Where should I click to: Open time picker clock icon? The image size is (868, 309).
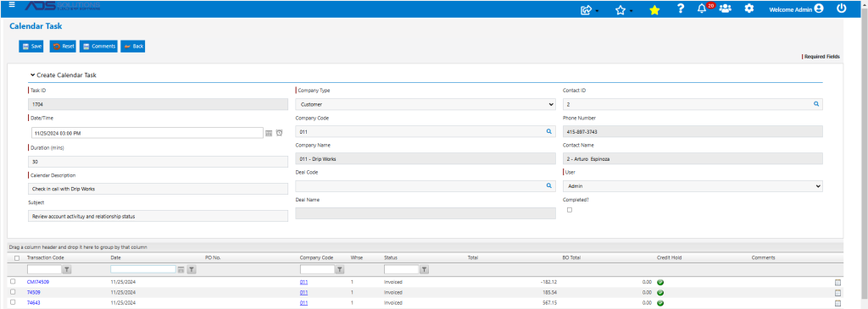click(279, 133)
